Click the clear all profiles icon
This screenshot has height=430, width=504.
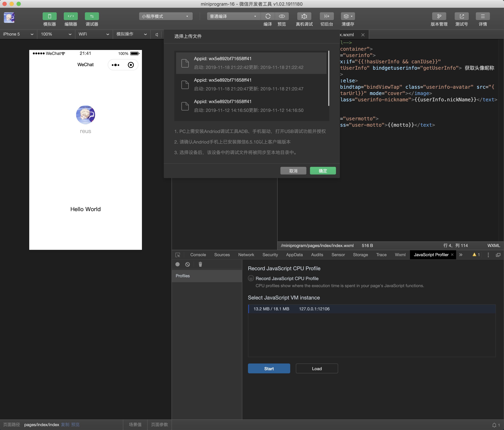(x=188, y=264)
